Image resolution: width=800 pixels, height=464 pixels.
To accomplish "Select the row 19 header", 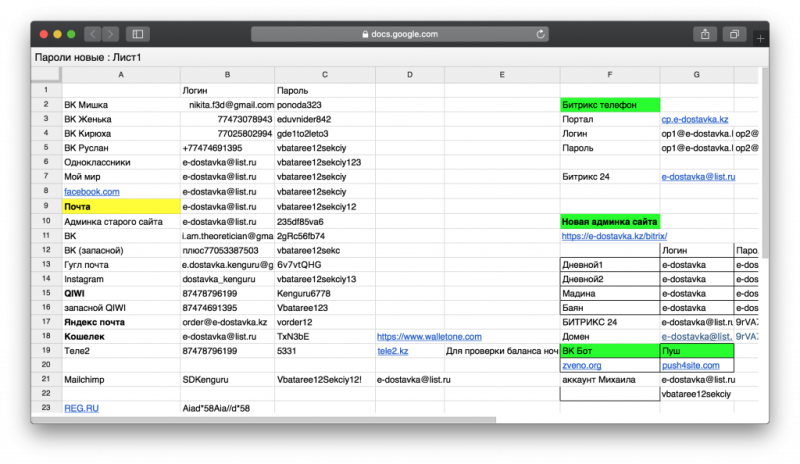I will point(46,350).
